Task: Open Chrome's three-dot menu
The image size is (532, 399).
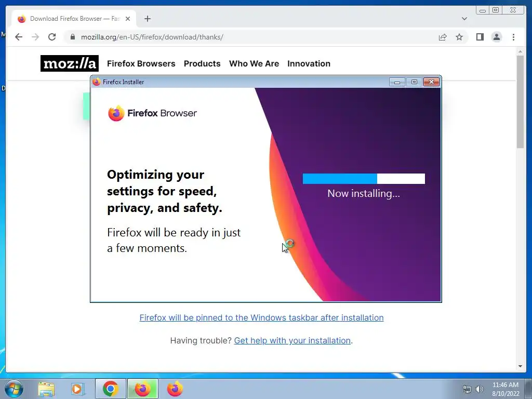Action: pos(513,37)
